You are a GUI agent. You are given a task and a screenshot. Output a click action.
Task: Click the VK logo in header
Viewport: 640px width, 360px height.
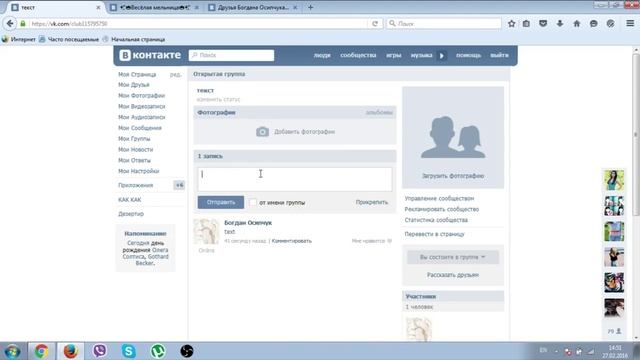coord(150,55)
